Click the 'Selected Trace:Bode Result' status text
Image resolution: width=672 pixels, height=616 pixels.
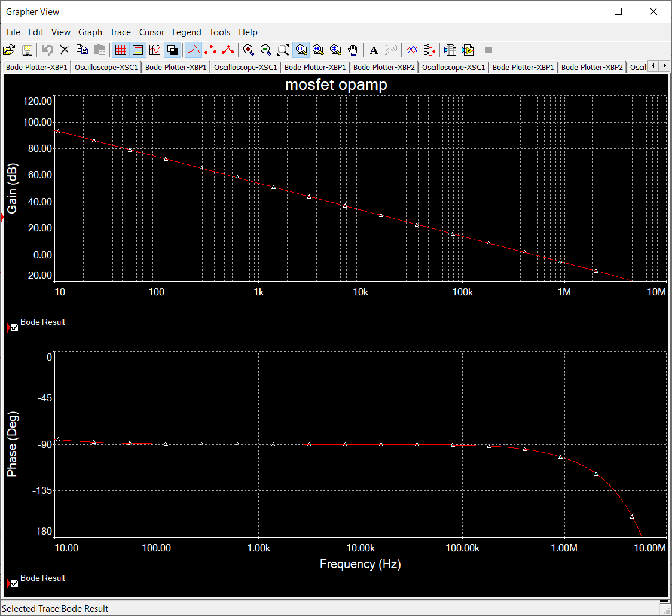(x=55, y=609)
